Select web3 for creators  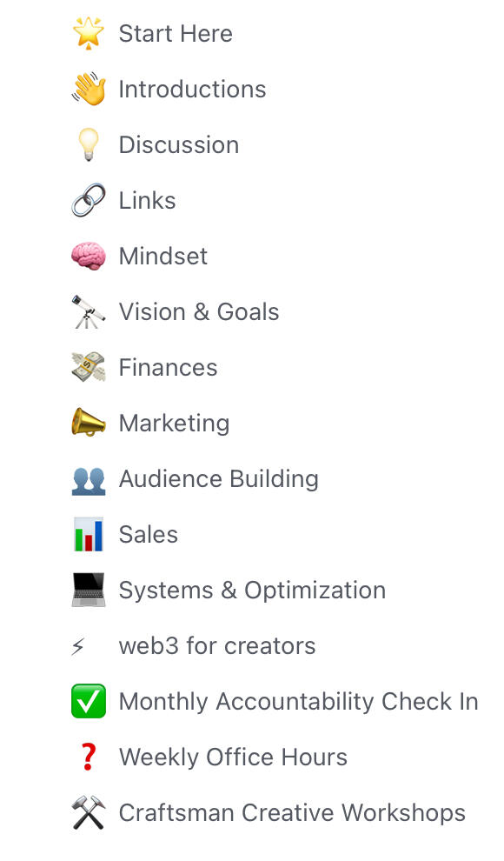(x=217, y=645)
